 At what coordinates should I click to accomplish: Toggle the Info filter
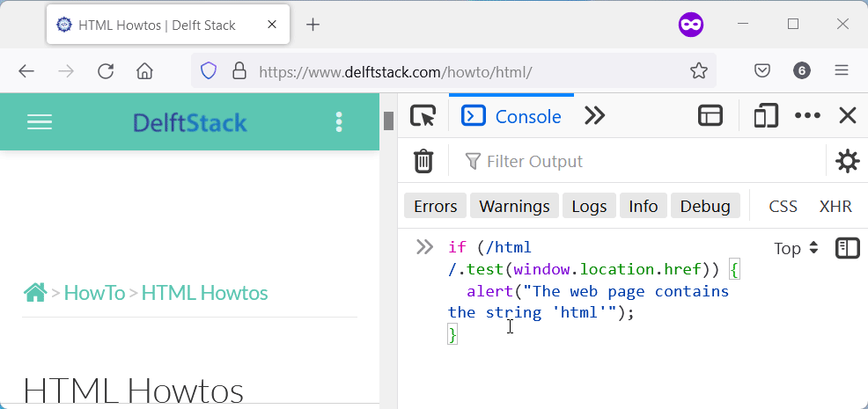point(644,207)
